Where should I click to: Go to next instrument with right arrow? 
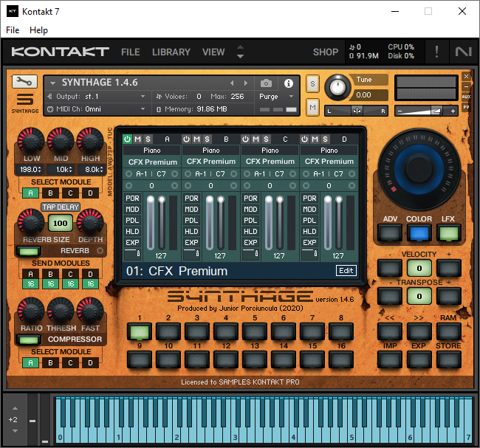pyautogui.click(x=245, y=83)
